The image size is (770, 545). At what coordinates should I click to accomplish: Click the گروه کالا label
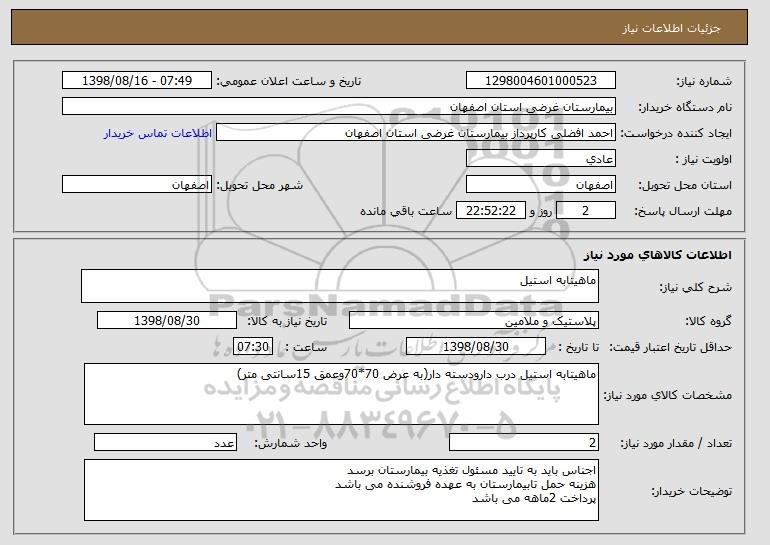click(x=708, y=321)
